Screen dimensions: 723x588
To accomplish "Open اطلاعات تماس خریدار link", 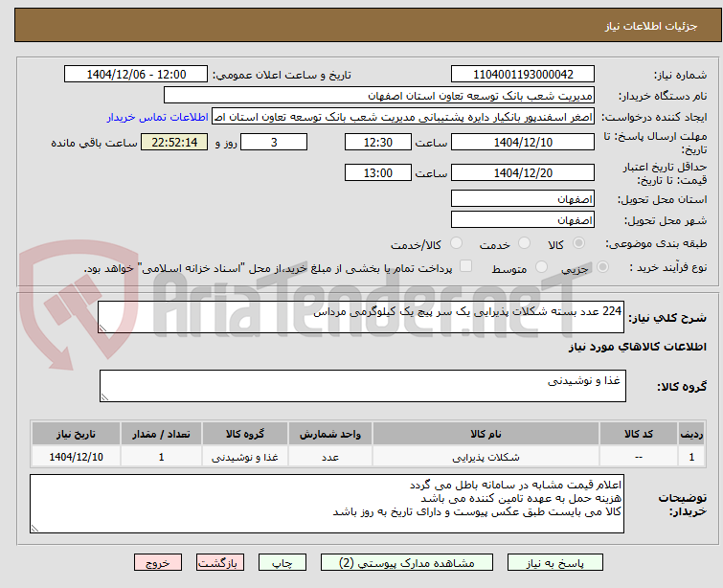I will point(158,117).
